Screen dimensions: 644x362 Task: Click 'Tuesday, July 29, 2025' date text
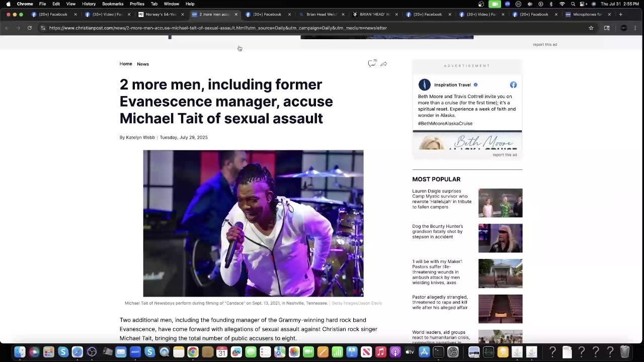184,137
